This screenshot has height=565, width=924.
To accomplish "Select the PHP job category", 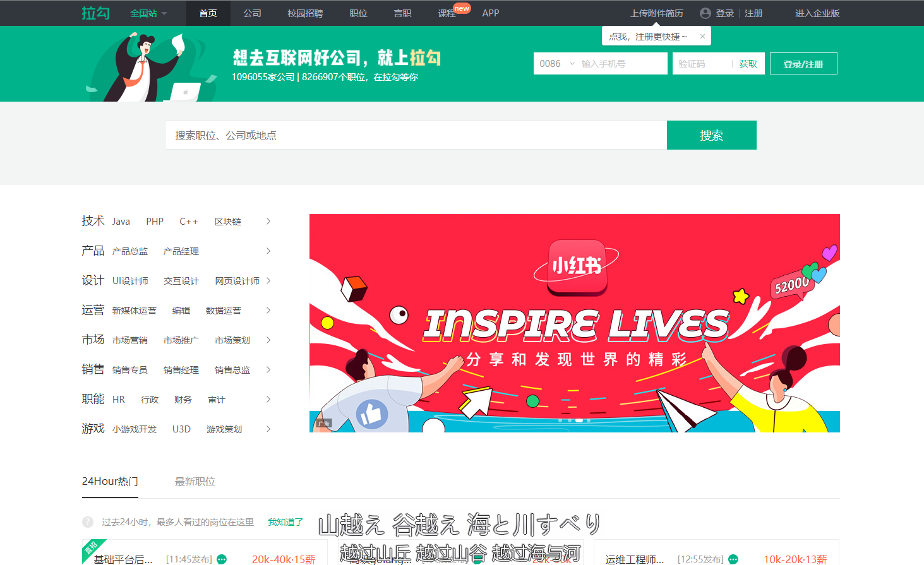I will [x=155, y=222].
